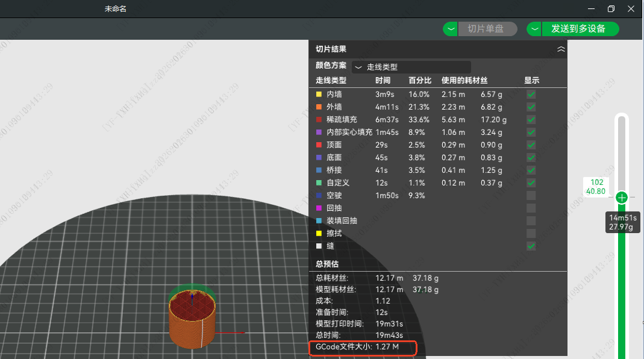Screen dimensions: 644x359
Task: Open dropdown arrow beside slice plate button
Action: point(451,29)
